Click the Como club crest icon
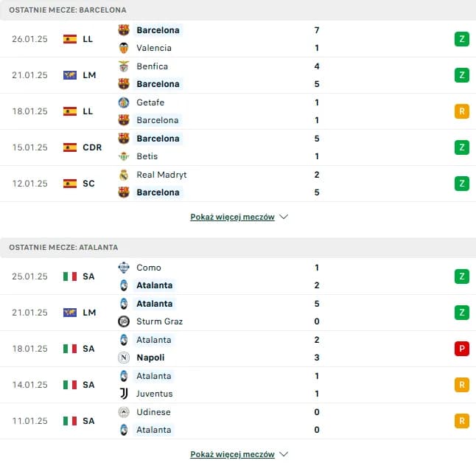Image resolution: width=476 pixels, height=463 pixels. tap(124, 268)
